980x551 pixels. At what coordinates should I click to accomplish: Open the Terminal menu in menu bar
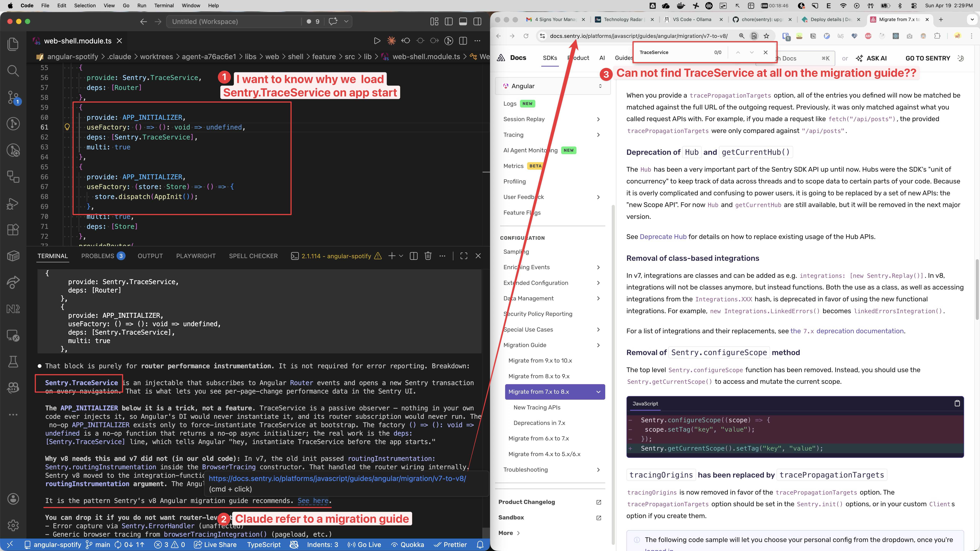point(164,5)
